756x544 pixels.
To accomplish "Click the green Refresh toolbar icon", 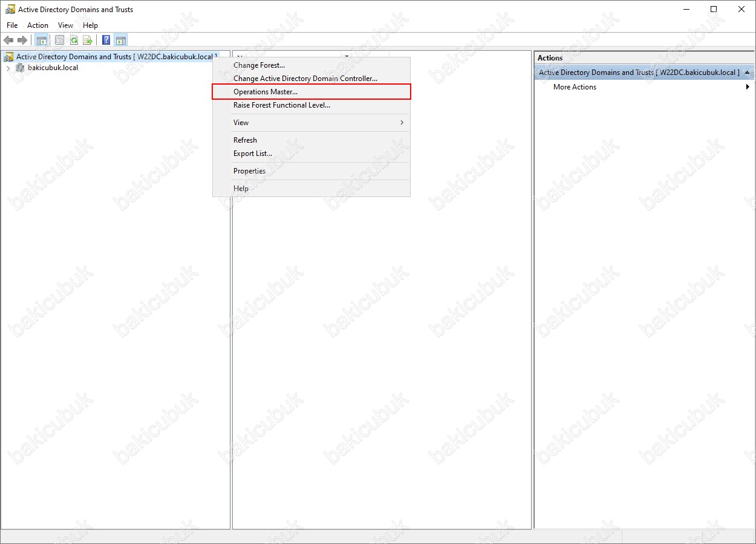I will [74, 40].
